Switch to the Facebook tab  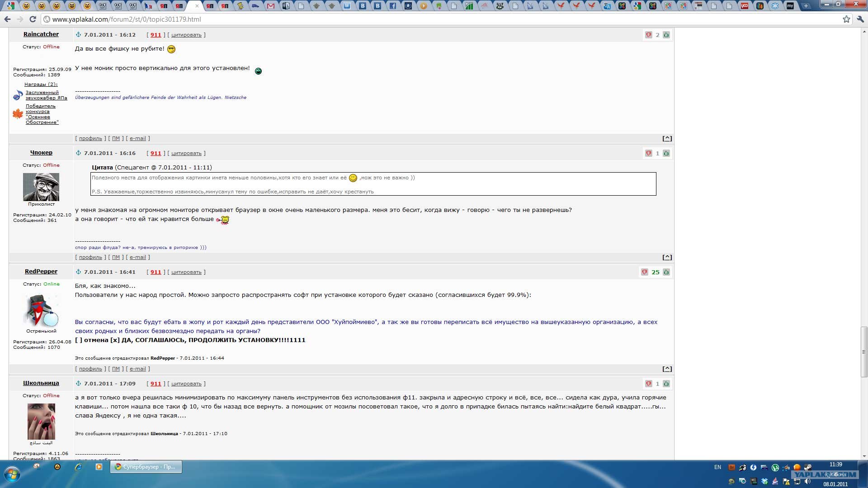(x=393, y=6)
